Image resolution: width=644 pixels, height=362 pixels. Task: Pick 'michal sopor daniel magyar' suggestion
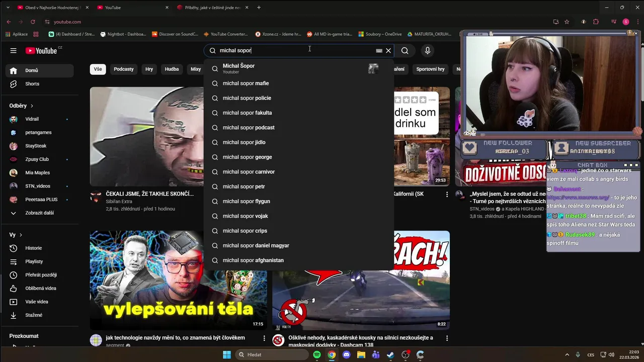click(x=299, y=245)
